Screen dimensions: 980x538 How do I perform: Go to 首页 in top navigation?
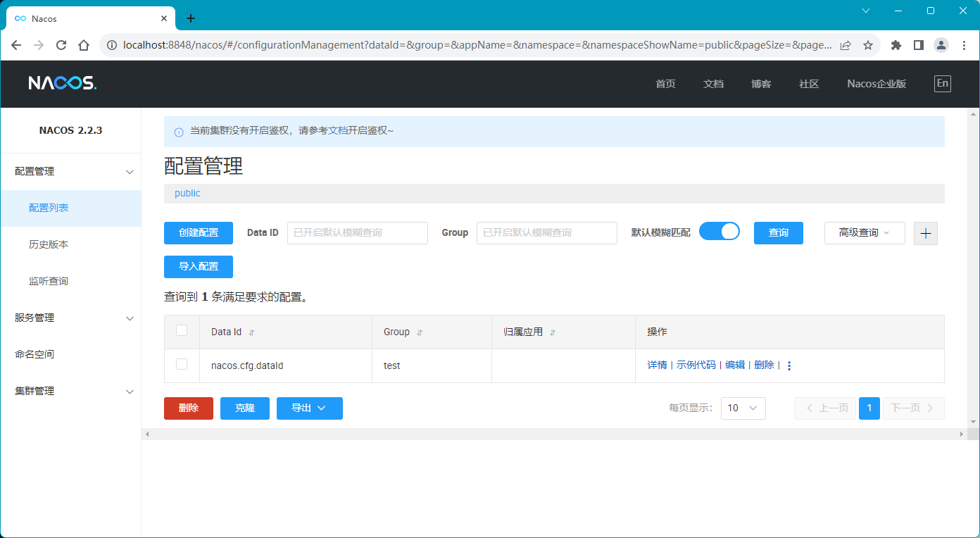click(665, 84)
